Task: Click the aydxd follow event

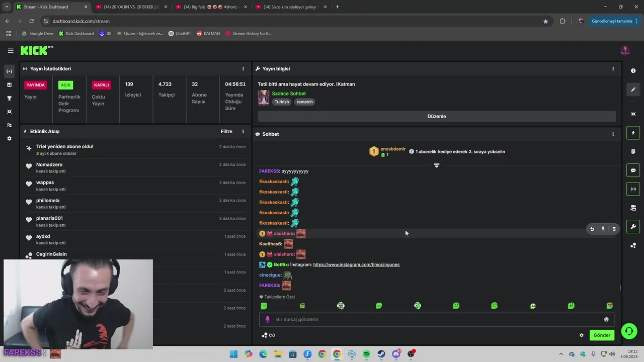Action: (135, 239)
